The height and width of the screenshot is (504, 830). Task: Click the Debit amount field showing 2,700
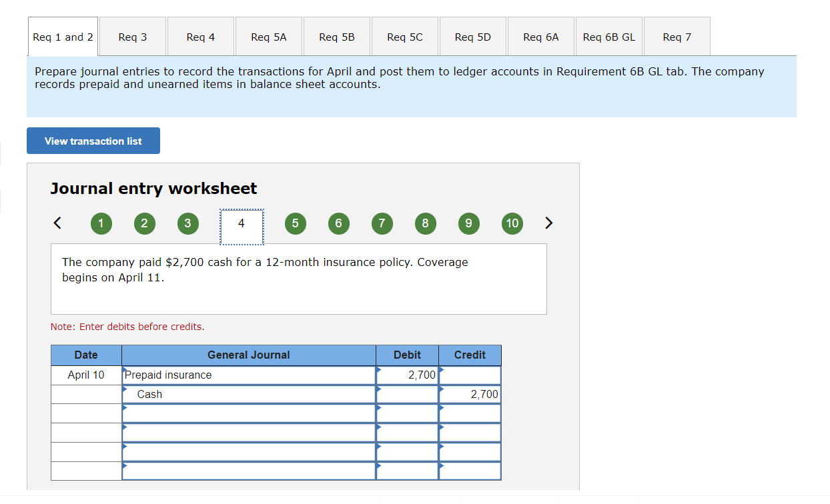point(407,375)
